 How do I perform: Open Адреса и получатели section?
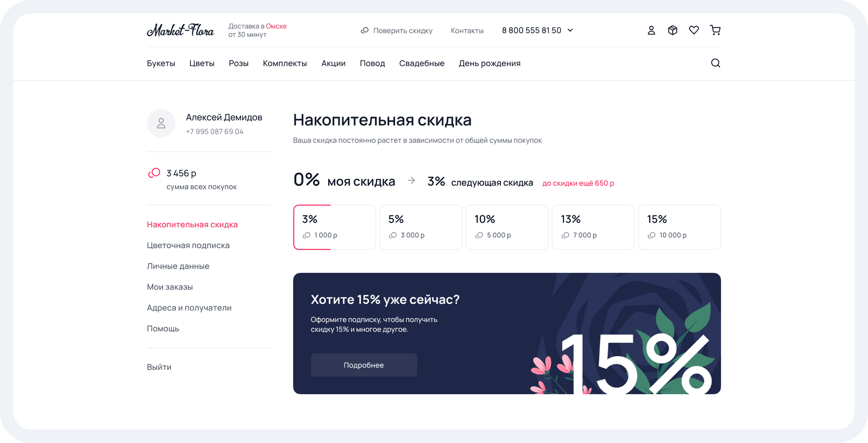point(189,308)
